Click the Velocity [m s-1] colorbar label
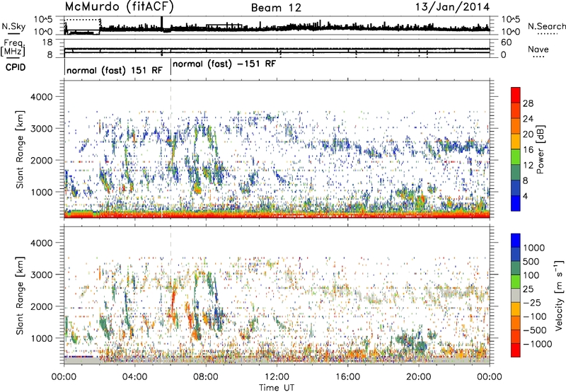The width and height of the screenshot is (566, 392). coord(559,295)
